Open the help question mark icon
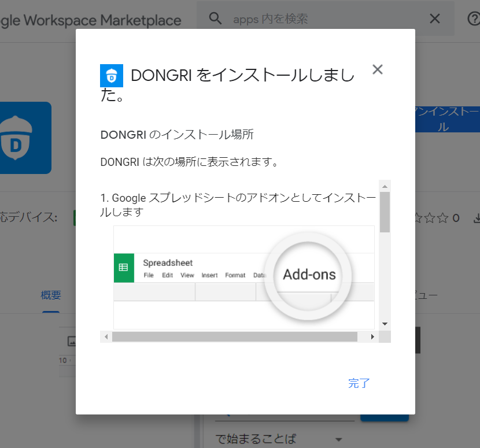Viewport: 480px width, 448px height. [x=474, y=18]
